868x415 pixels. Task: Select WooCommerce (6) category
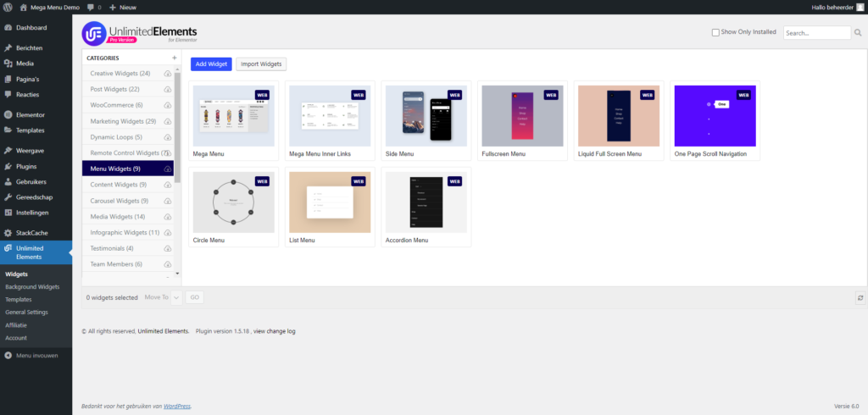116,105
